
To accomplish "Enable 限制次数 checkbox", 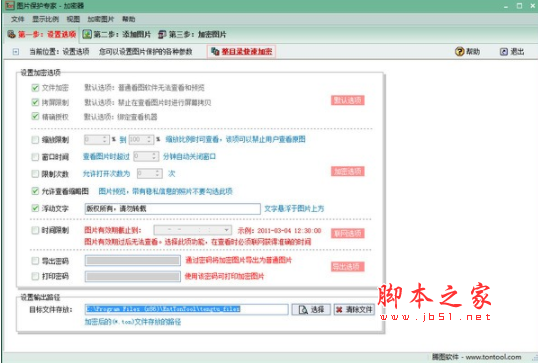I will 35,174.
